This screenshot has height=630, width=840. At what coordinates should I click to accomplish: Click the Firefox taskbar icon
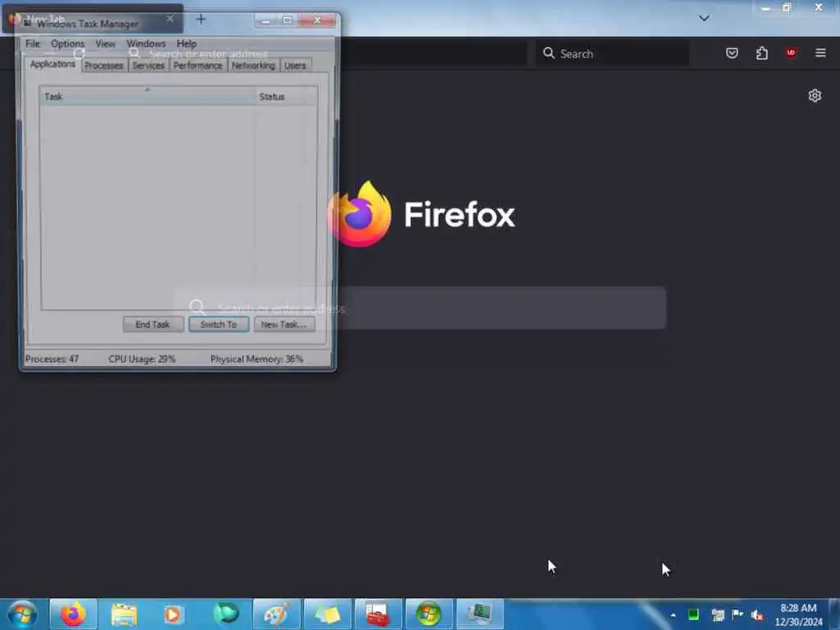73,614
